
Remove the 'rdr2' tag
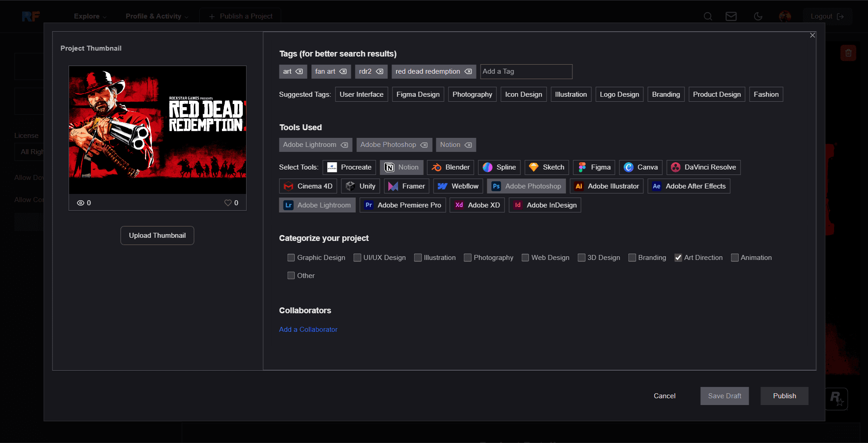379,71
